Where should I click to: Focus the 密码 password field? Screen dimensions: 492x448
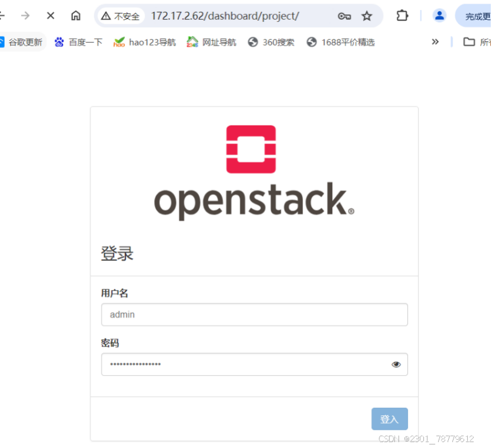[x=255, y=364]
